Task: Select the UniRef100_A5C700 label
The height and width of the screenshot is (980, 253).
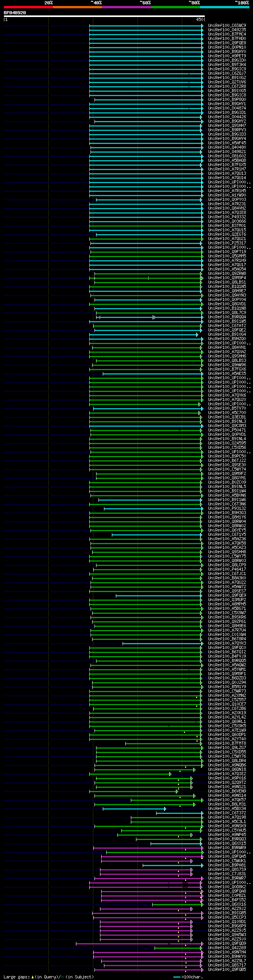Action: 227,412
